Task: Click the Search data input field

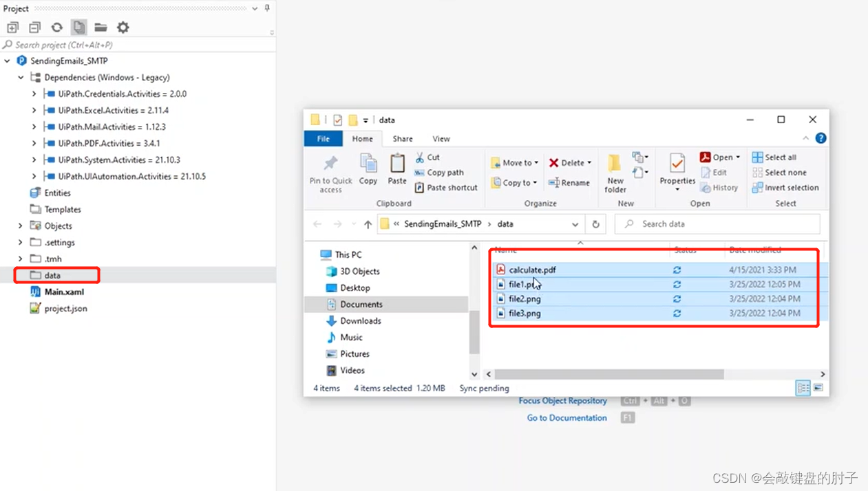Action: [717, 224]
